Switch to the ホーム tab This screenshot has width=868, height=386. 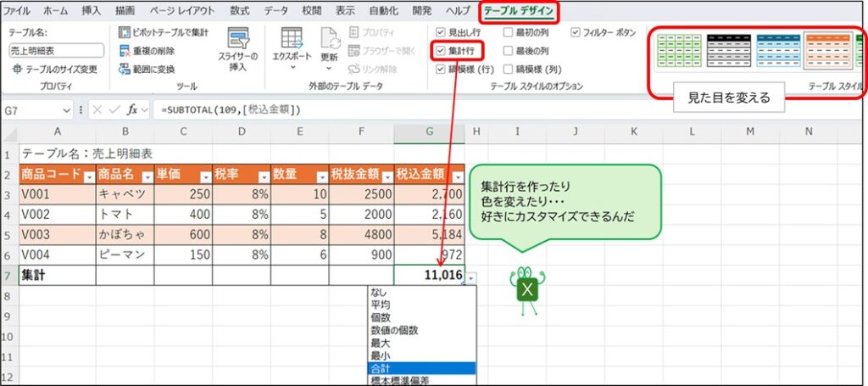55,10
